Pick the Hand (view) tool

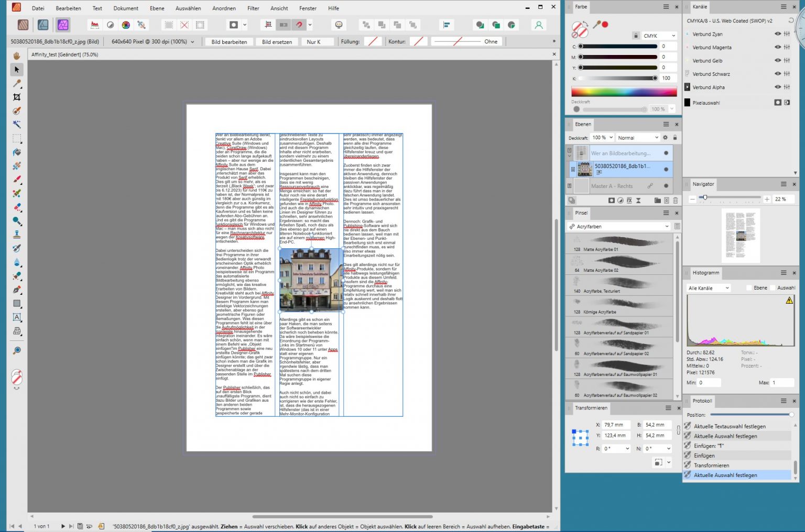[x=17, y=56]
